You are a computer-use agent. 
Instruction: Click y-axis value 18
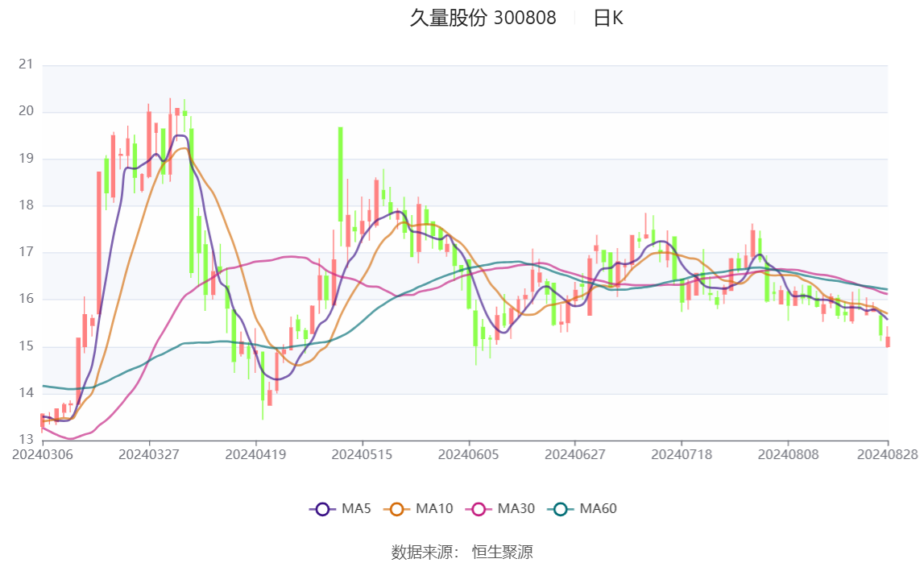26,205
